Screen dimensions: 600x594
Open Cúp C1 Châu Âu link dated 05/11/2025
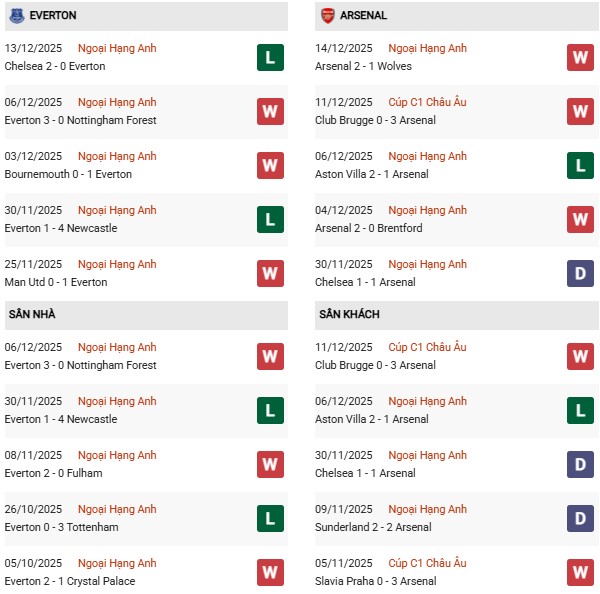tap(427, 563)
